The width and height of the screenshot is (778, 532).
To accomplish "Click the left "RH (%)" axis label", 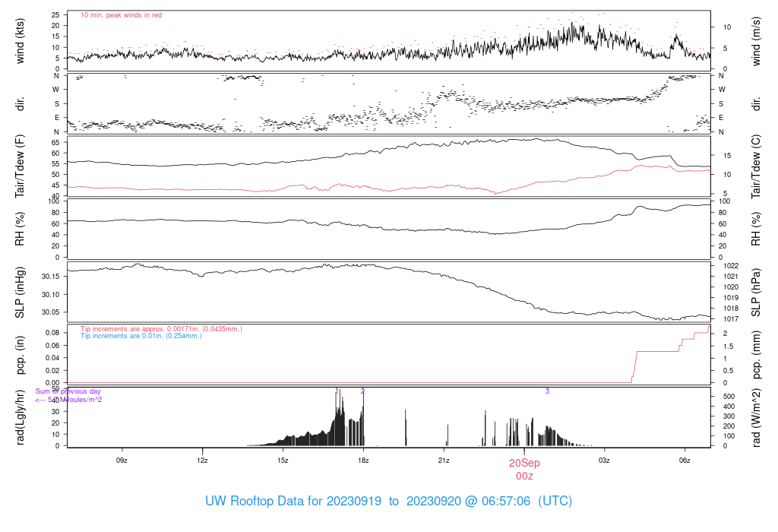I will click(x=20, y=229).
